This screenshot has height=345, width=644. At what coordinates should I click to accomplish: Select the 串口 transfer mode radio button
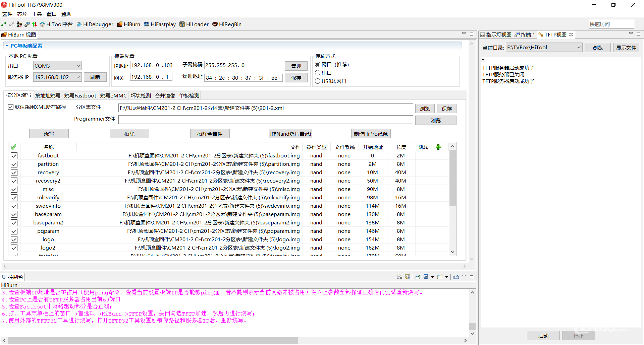318,73
